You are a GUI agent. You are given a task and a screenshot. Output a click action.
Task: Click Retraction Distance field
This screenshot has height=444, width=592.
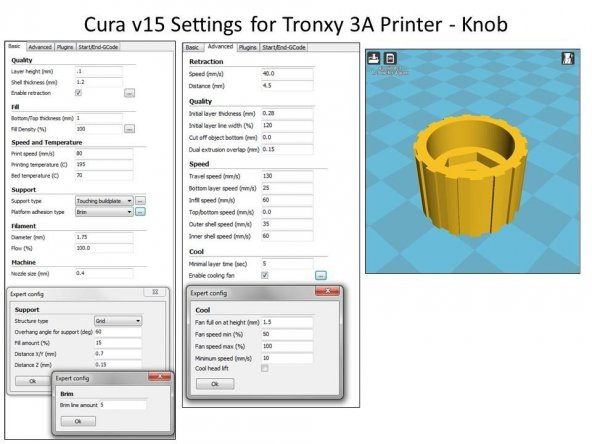287,86
